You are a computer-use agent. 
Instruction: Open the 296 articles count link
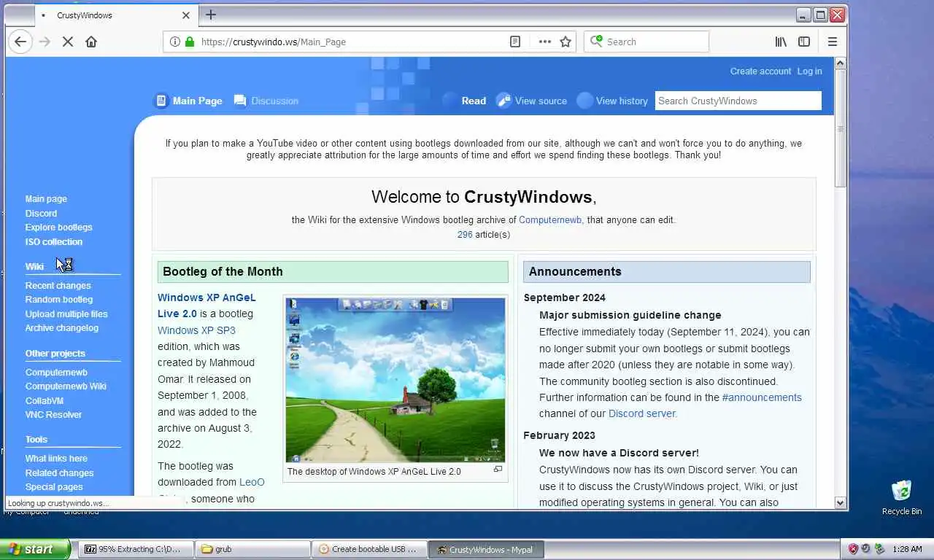(465, 234)
